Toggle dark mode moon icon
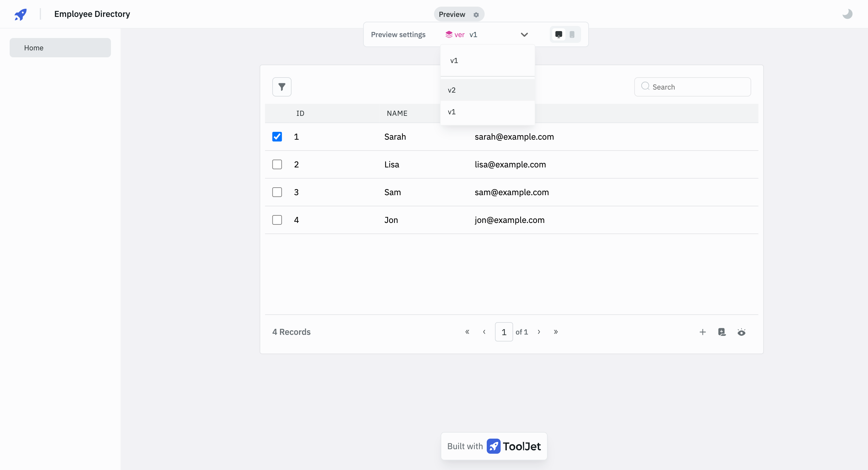Screen dimensions: 868x470 (847, 14)
